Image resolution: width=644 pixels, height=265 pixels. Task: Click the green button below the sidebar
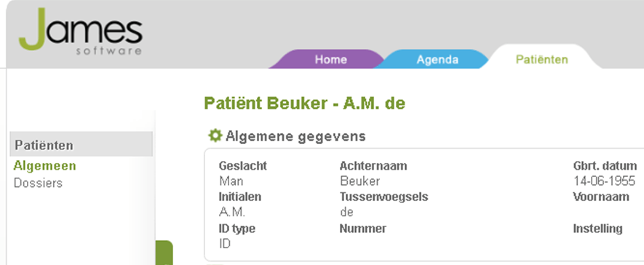[164, 253]
